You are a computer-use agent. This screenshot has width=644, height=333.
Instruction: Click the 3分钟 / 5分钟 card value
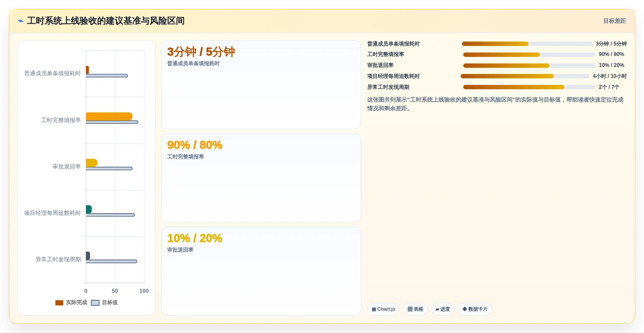coord(201,52)
